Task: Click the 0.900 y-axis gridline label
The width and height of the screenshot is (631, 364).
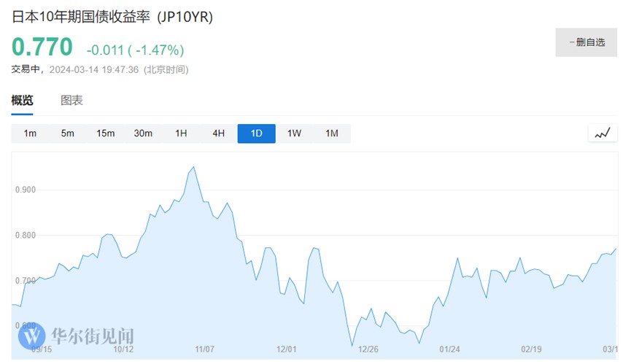Action: click(x=25, y=190)
